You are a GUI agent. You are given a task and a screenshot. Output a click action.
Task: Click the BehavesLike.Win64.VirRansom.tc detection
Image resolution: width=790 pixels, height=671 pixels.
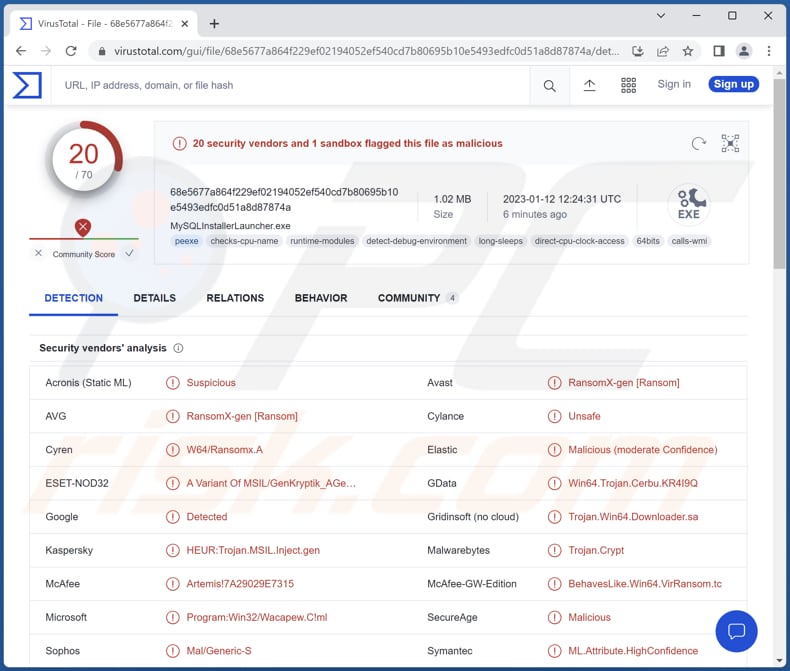645,584
